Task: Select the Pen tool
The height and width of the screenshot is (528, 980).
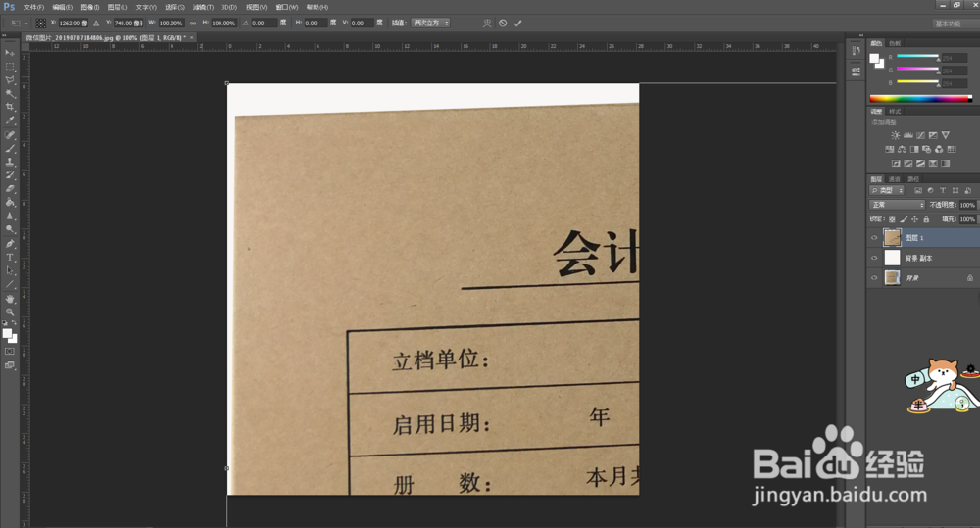Action: pos(10,244)
